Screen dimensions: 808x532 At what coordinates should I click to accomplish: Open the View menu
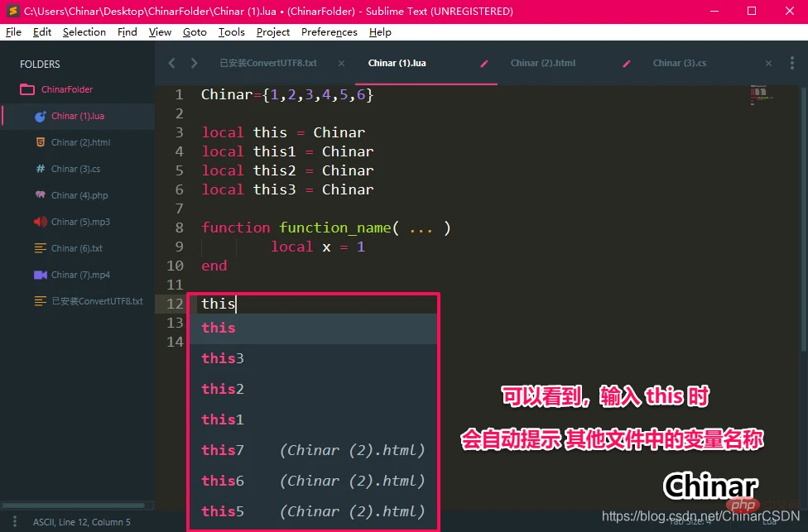[160, 32]
